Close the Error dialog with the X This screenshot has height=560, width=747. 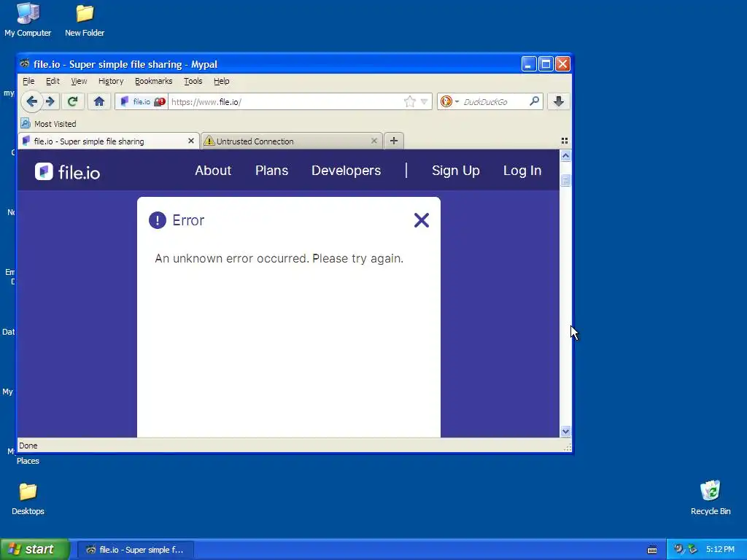pos(422,220)
